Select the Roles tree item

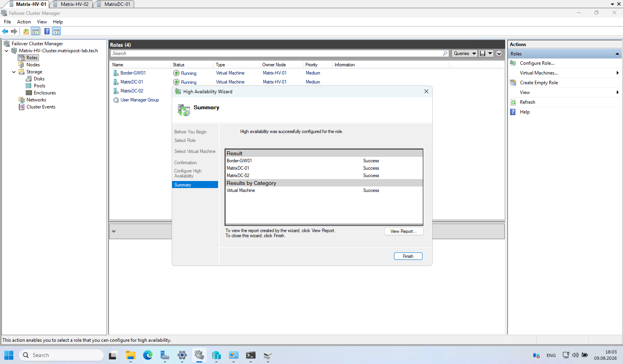[32, 58]
